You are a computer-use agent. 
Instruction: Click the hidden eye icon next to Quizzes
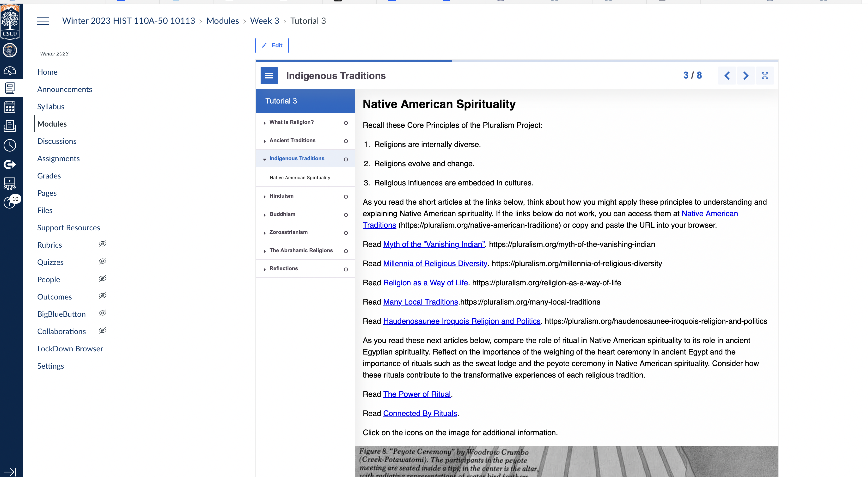102,261
